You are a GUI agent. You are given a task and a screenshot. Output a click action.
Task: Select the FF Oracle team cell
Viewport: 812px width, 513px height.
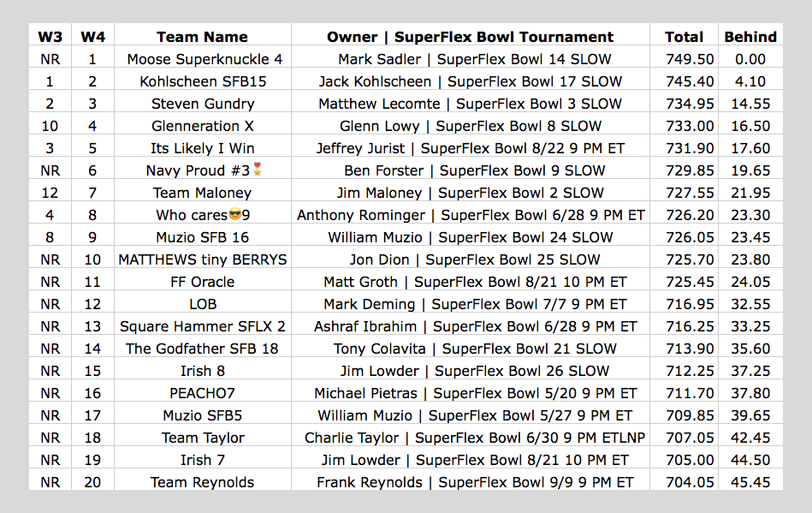tap(203, 282)
